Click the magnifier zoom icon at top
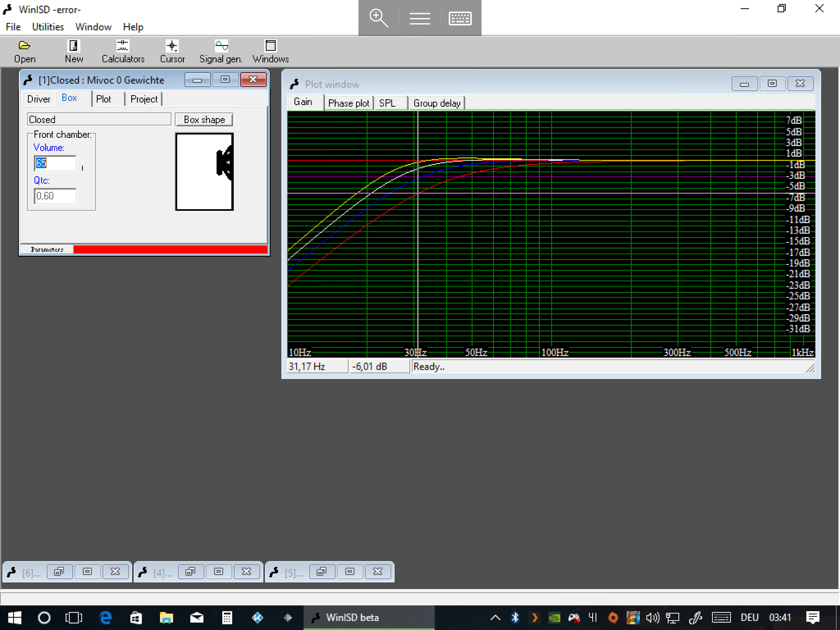840x630 pixels. 378,18
